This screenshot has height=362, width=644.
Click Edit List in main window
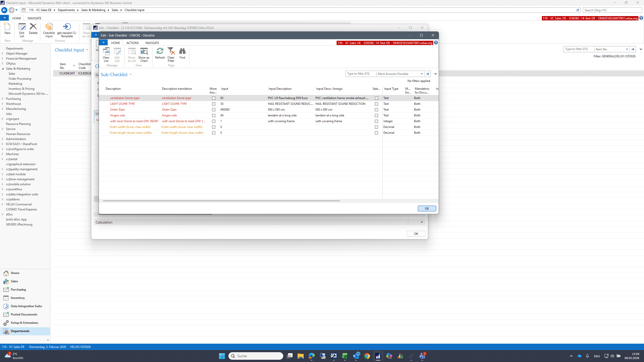pos(22,30)
